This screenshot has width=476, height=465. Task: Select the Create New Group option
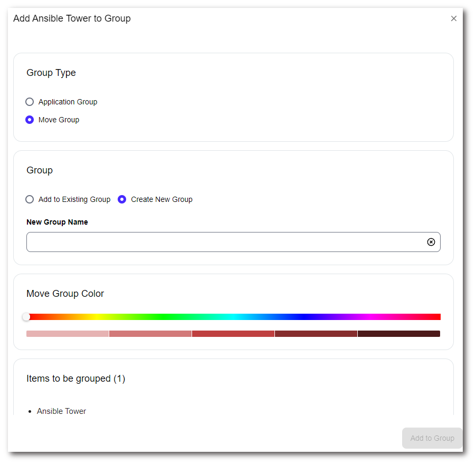coord(122,199)
